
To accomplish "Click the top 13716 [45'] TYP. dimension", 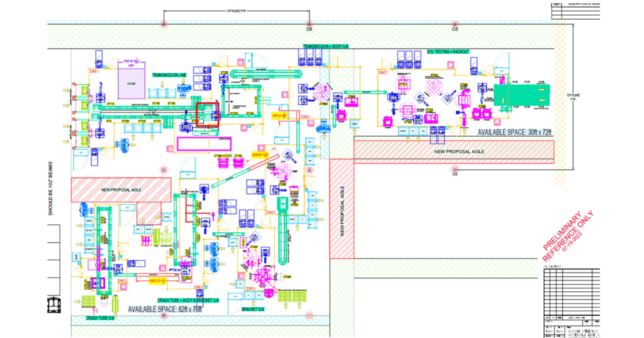I will pos(236,11).
